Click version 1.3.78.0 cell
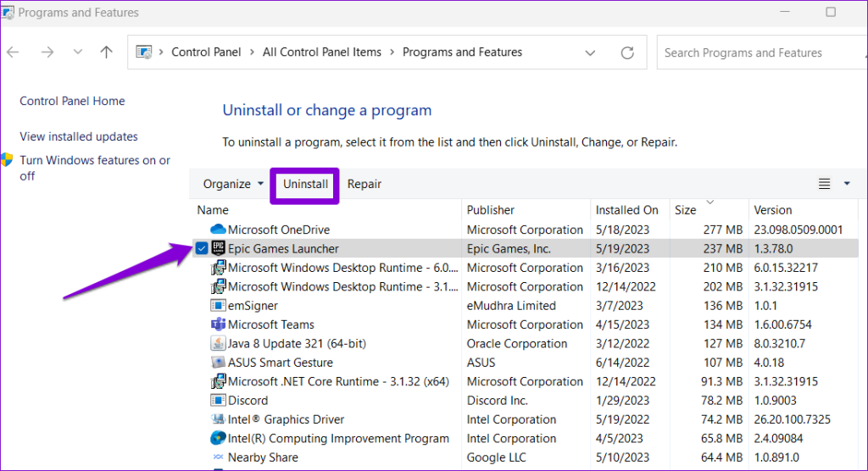 [773, 249]
